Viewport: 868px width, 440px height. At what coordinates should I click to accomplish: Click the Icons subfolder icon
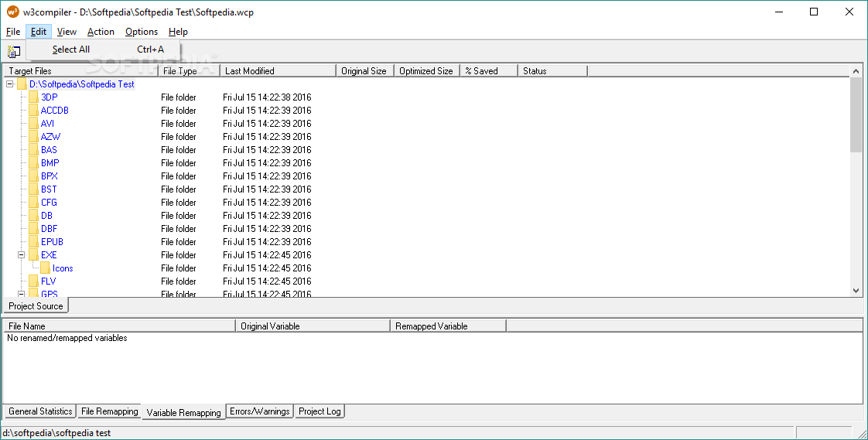pos(45,268)
